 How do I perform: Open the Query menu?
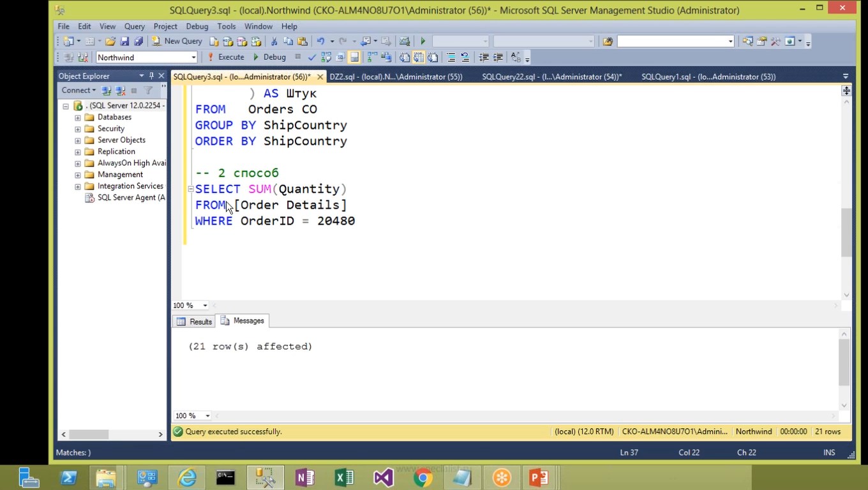(x=134, y=26)
